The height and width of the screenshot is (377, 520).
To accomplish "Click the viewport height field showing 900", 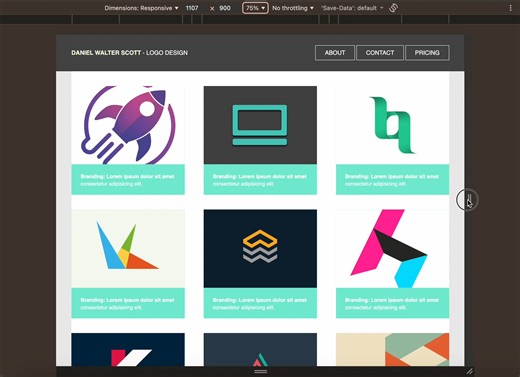I will [x=225, y=8].
